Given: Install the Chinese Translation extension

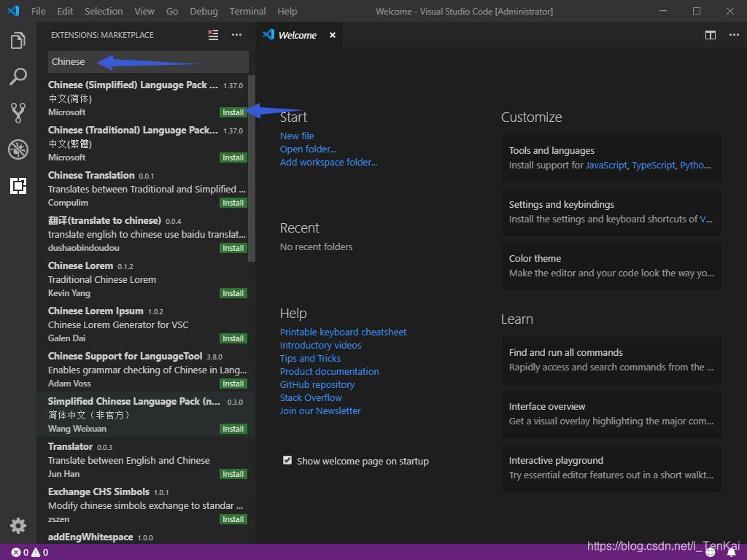Looking at the screenshot, I should pyautogui.click(x=233, y=203).
